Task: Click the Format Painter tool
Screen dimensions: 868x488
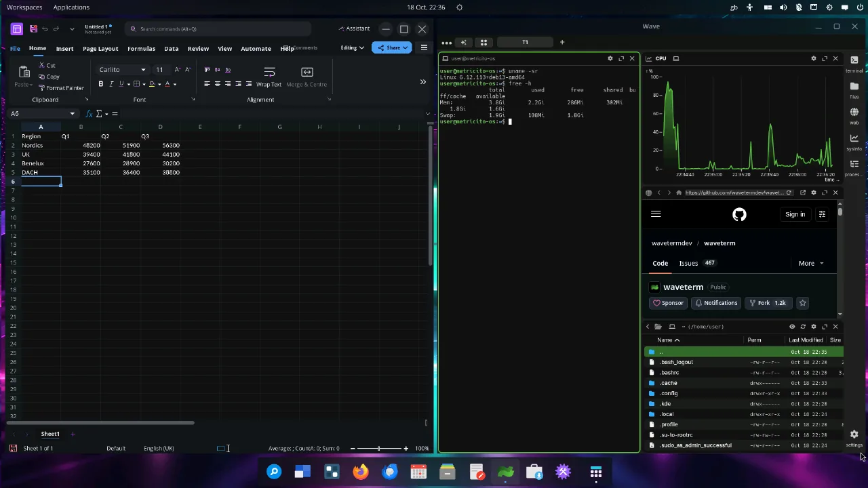Action: tap(61, 88)
